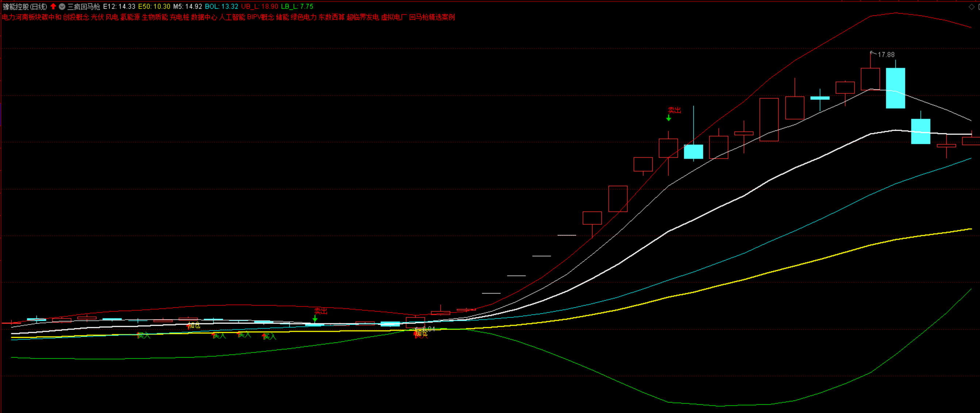
Task: Click the LB_L: 7.75 green indicator value
Action: [297, 7]
